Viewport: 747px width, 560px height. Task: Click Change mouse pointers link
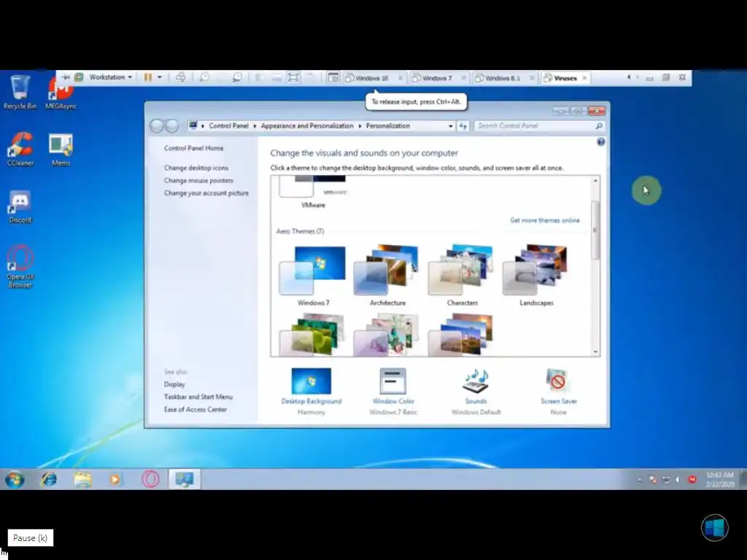coord(198,181)
